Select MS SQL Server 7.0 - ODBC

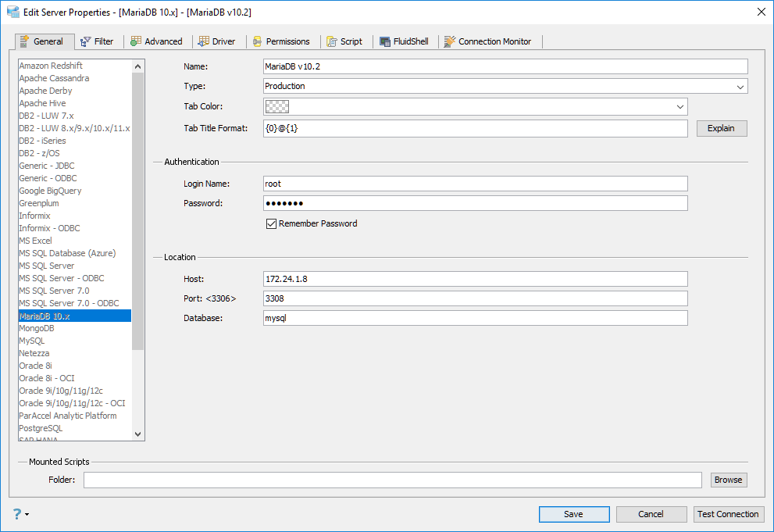(75, 303)
